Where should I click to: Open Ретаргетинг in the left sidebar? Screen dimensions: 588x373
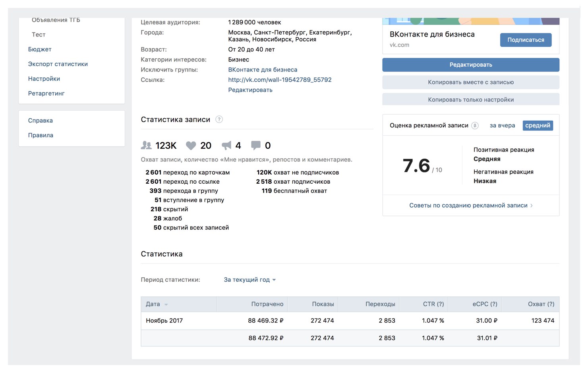point(46,93)
